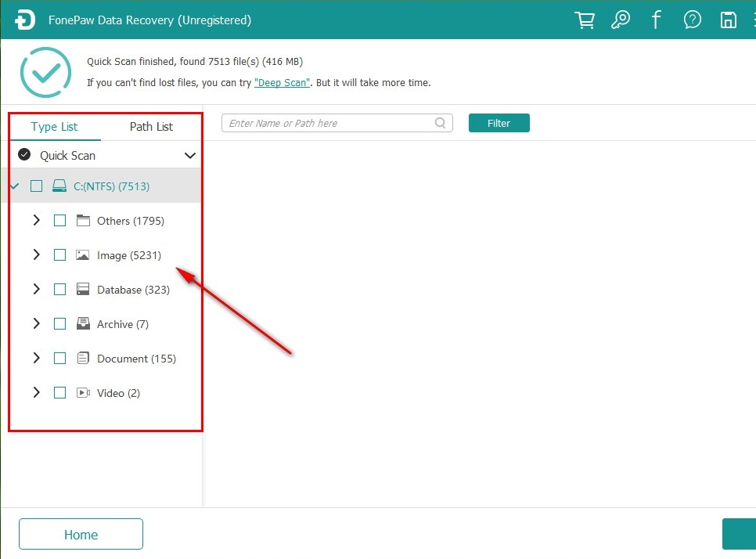Expand the Others category arrow

pos(36,220)
